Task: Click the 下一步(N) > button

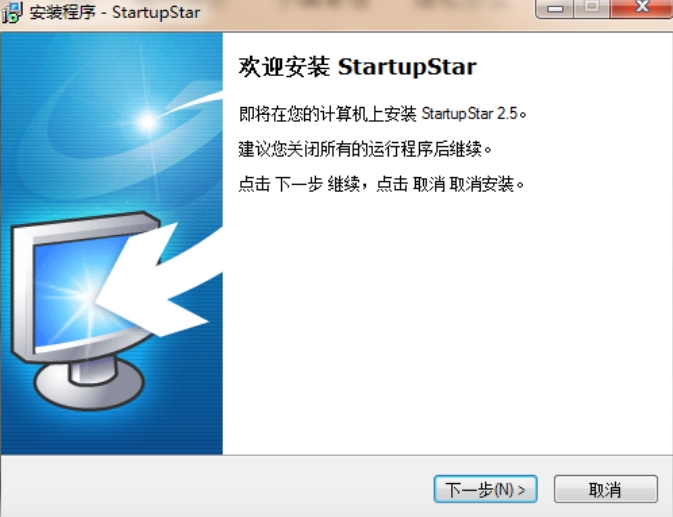Action: (x=485, y=489)
